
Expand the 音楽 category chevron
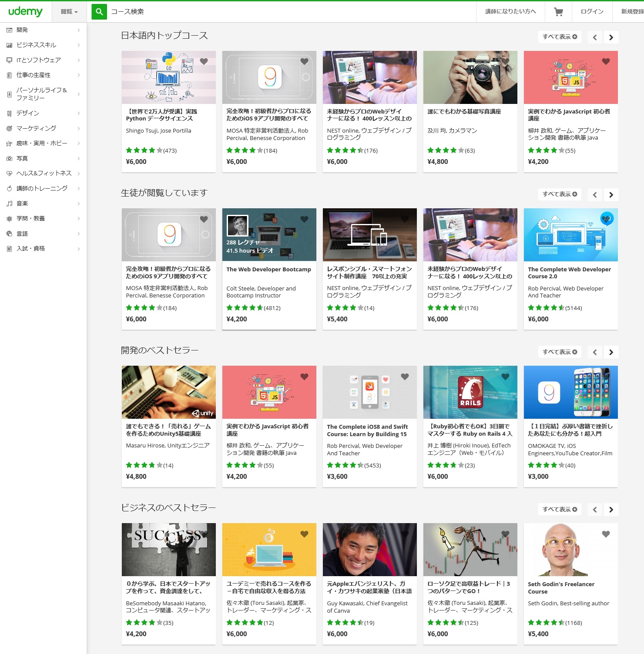(79, 204)
